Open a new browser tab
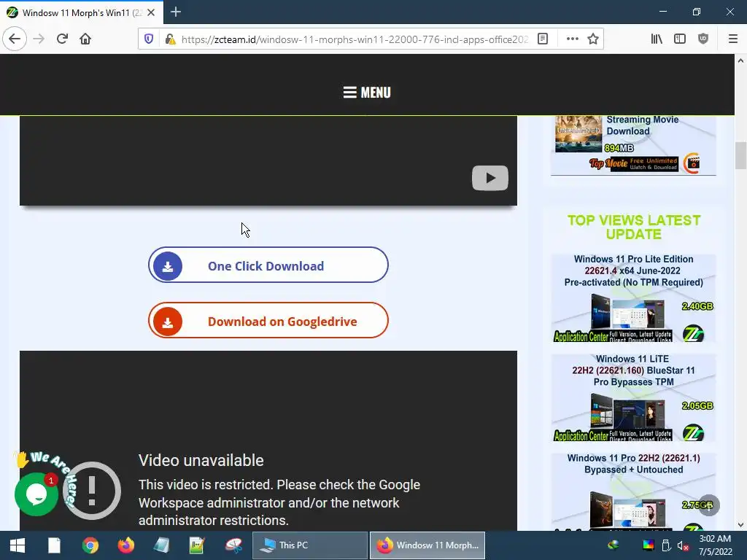This screenshot has height=560, width=747. coord(176,12)
